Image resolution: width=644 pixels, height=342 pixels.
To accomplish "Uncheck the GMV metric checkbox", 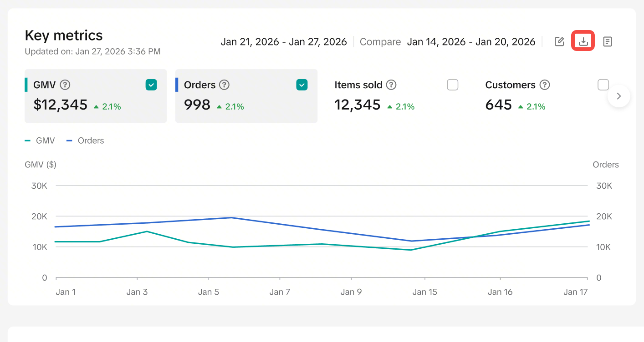I will pos(151,85).
